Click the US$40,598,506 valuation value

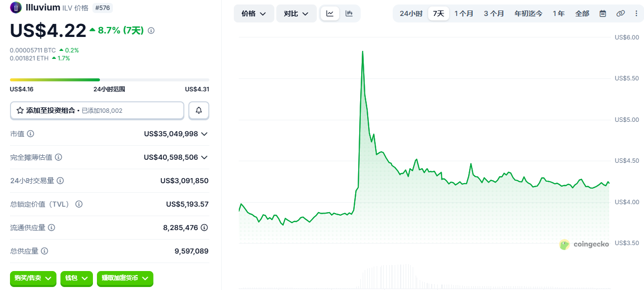click(171, 157)
